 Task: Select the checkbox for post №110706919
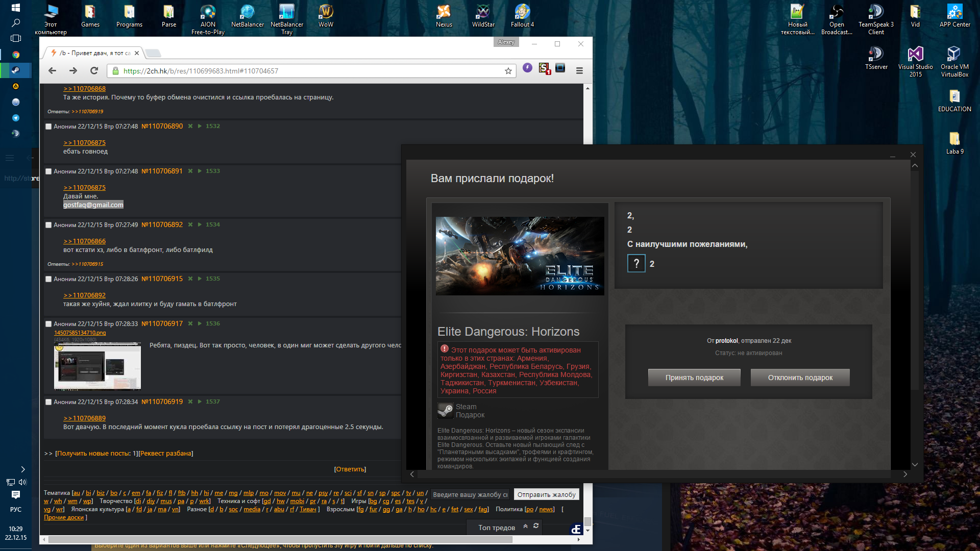pos(48,402)
